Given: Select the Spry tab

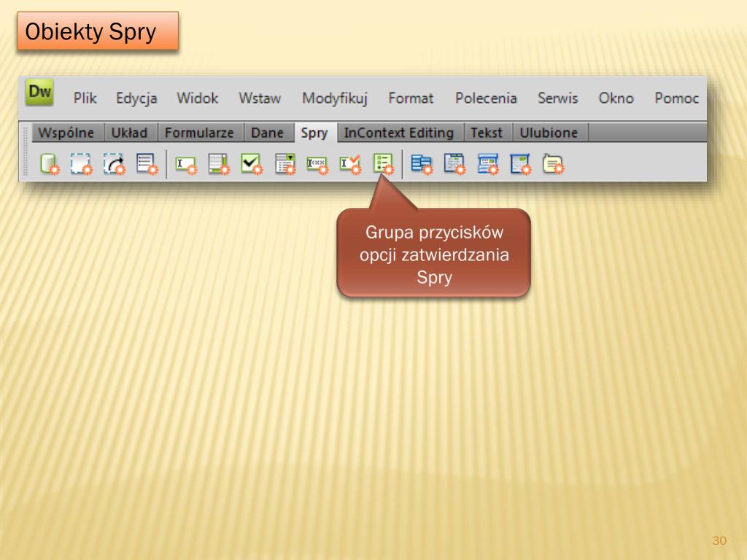Looking at the screenshot, I should point(315,133).
